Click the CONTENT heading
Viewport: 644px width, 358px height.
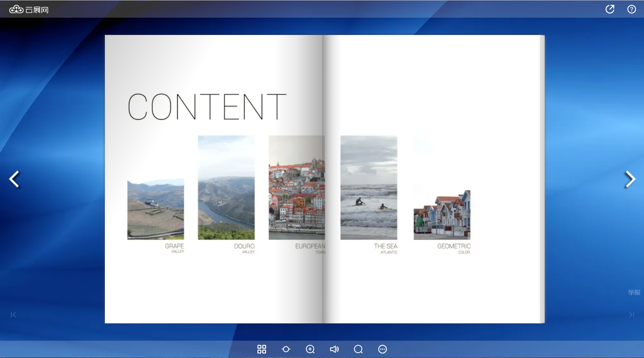tap(207, 107)
